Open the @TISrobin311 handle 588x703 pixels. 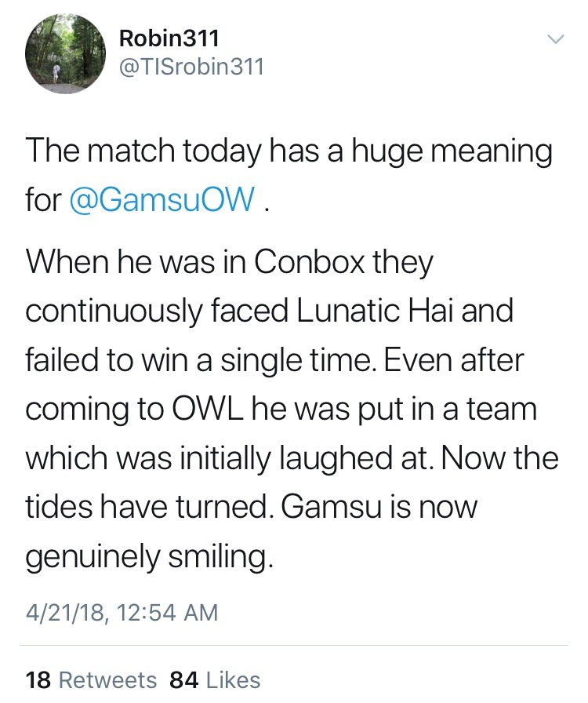tap(191, 68)
